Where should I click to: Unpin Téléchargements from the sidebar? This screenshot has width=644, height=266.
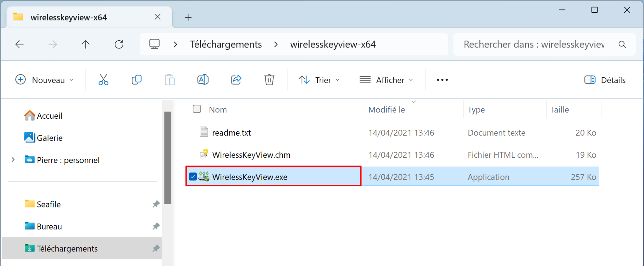click(x=156, y=248)
